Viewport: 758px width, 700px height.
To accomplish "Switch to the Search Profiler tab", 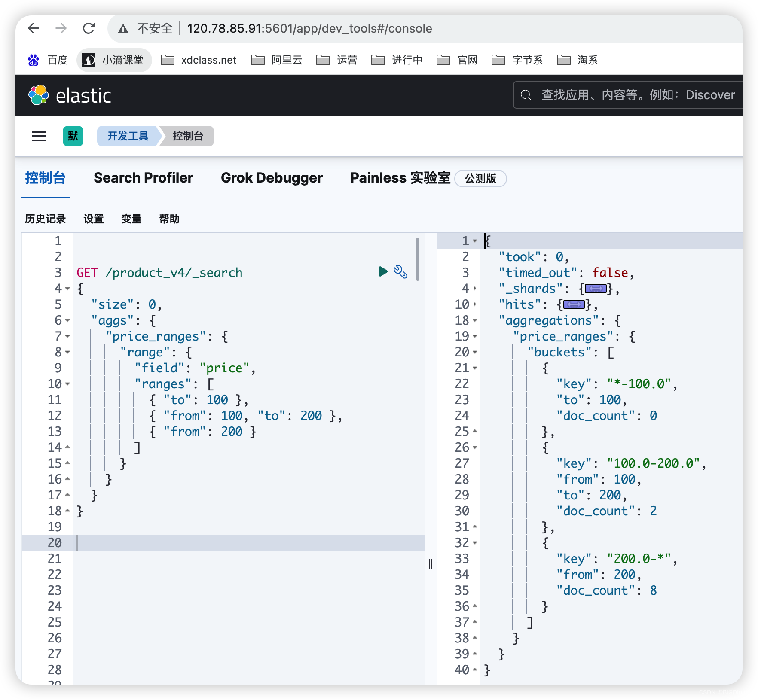I will [x=143, y=178].
